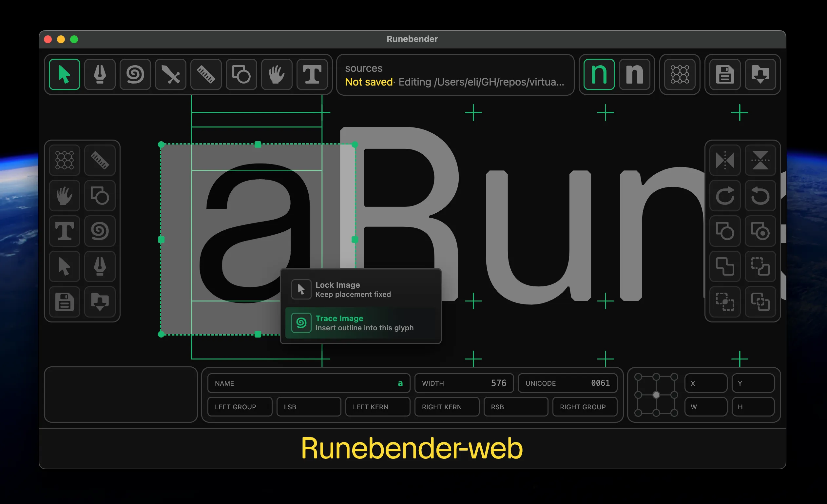Click the image's top-middle resize handle

258,145
